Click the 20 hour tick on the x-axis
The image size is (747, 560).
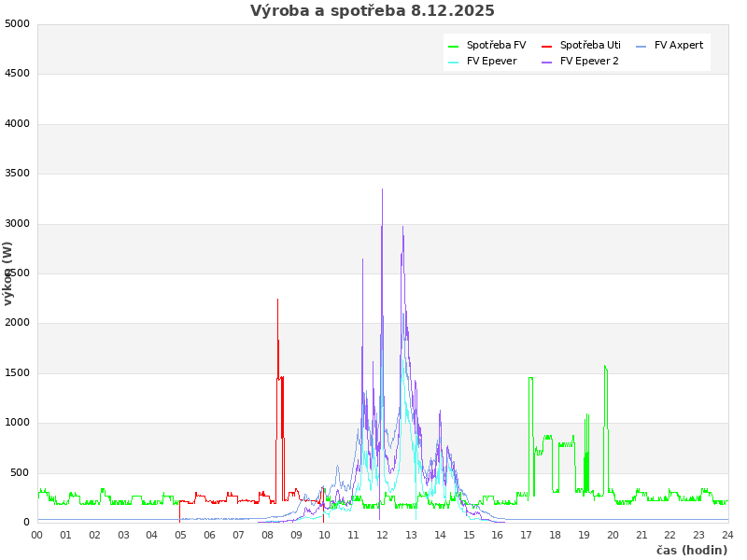pyautogui.click(x=613, y=535)
